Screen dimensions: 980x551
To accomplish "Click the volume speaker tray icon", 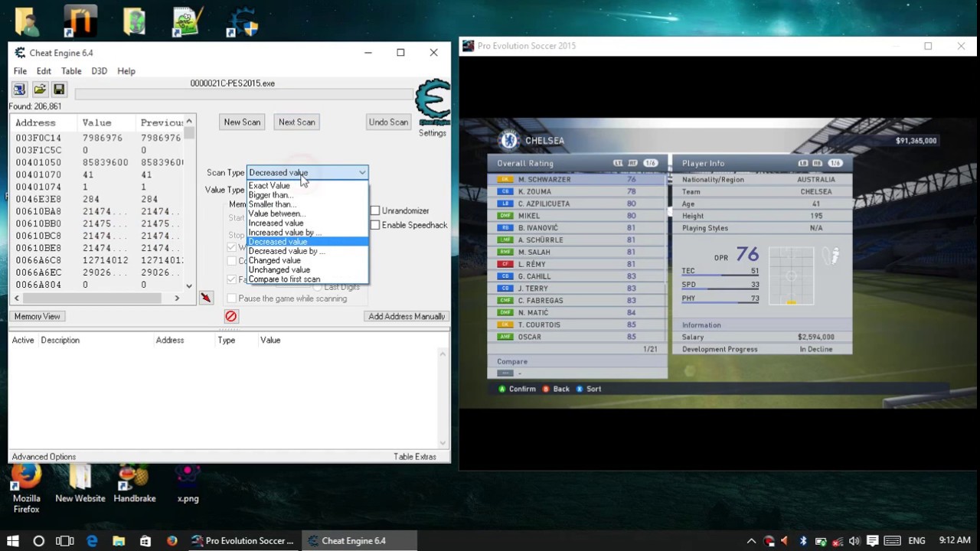I will 854,541.
